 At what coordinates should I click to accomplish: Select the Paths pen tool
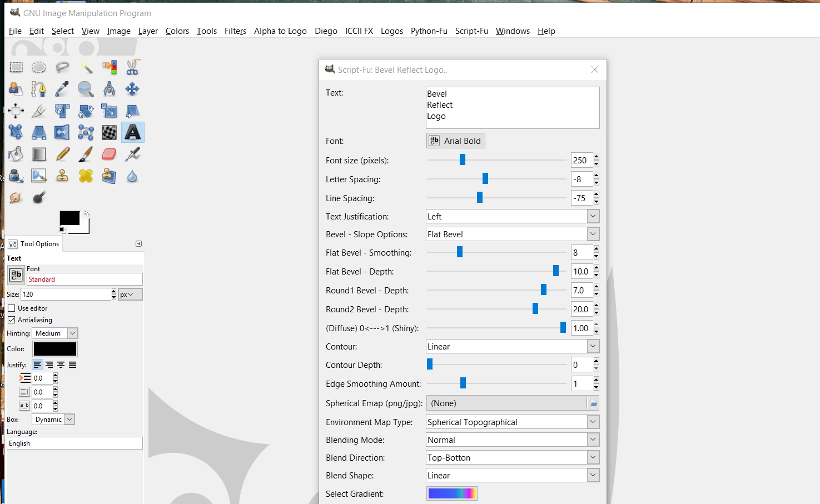click(x=39, y=89)
